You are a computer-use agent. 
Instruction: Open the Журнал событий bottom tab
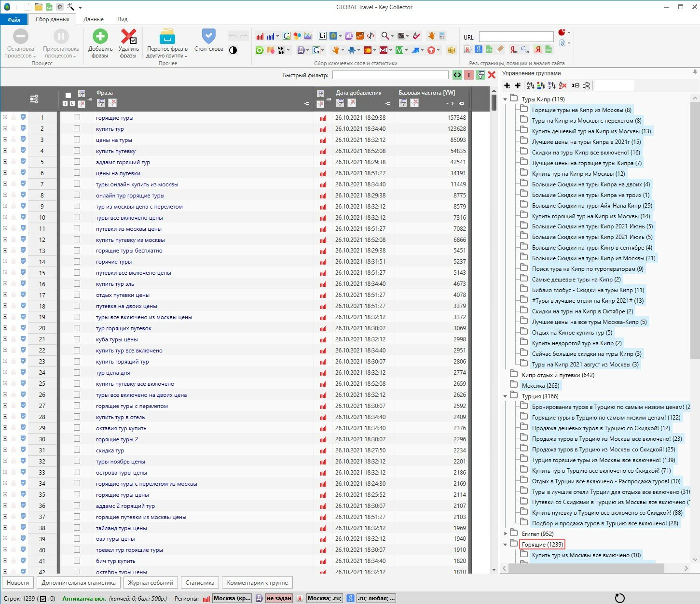pyautogui.click(x=150, y=583)
